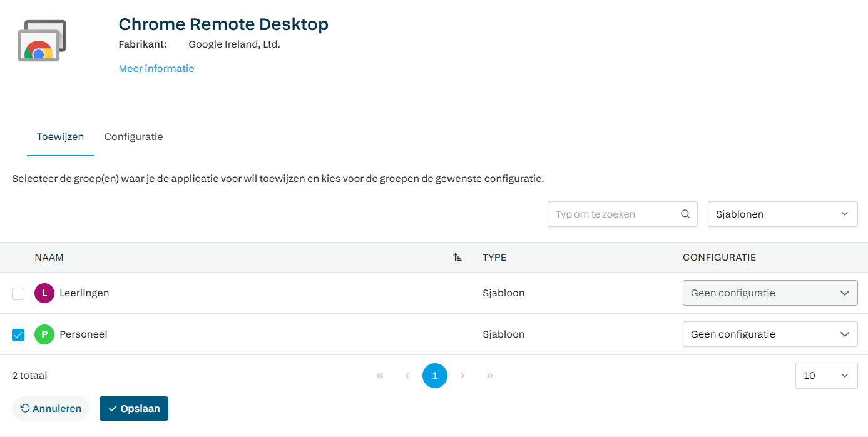
Task: Select the Toewijzen tab
Action: [x=60, y=137]
